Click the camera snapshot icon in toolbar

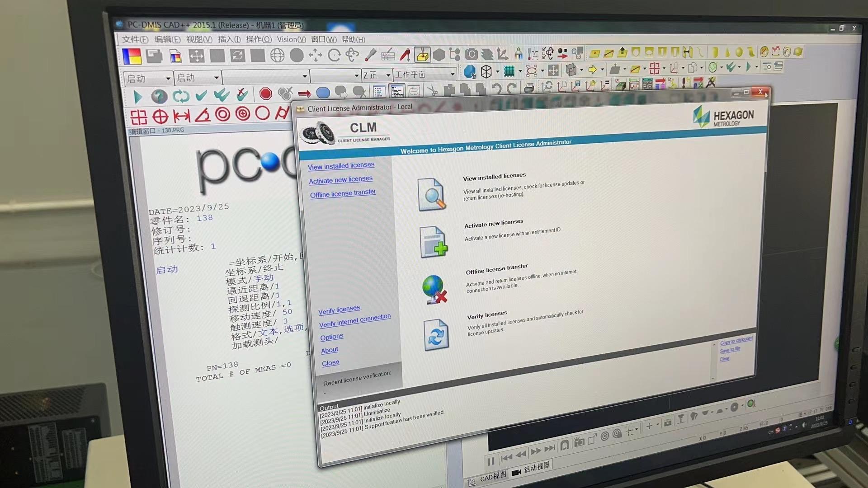[x=471, y=54]
